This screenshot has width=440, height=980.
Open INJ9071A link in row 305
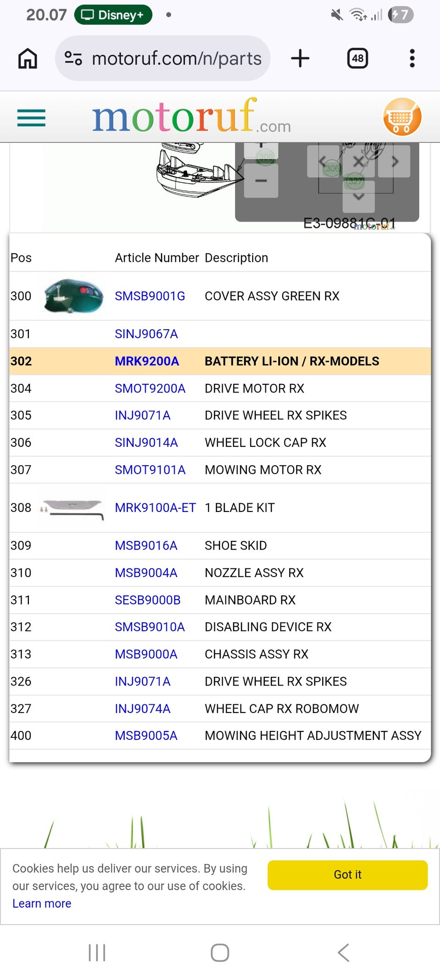coord(143,415)
